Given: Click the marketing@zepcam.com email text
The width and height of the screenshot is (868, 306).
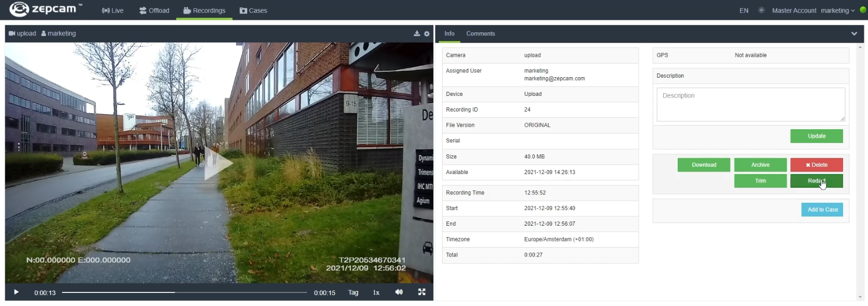Looking at the screenshot, I should (x=554, y=79).
